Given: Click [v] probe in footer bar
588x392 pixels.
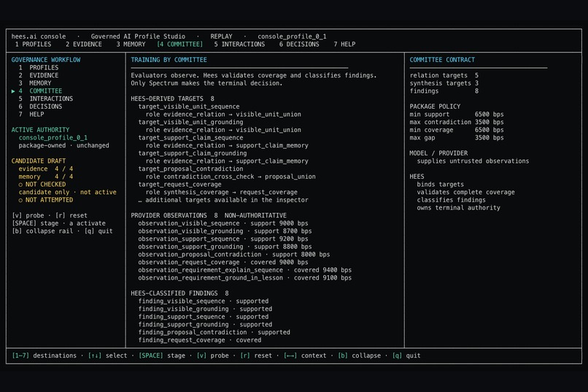Looking at the screenshot, I should coord(212,356).
